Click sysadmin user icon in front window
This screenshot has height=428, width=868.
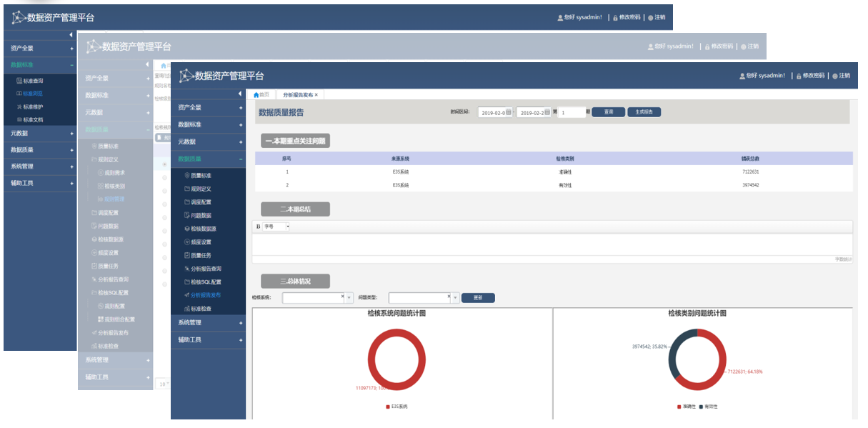tap(741, 76)
